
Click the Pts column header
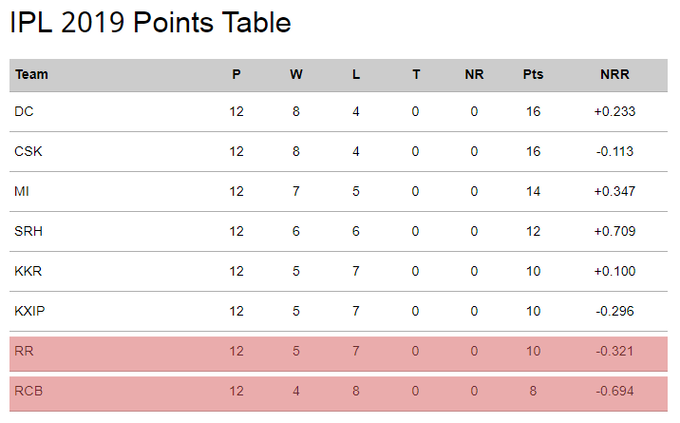533,75
